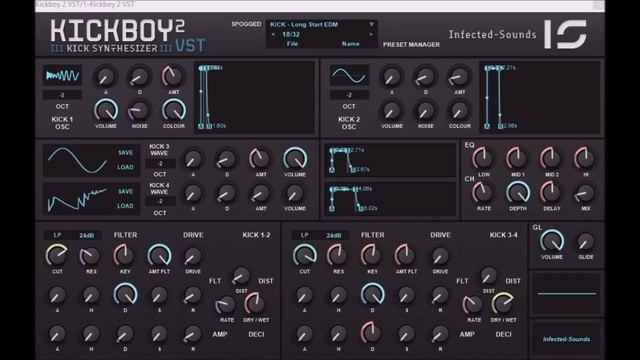Image resolution: width=640 pixels, height=360 pixels.
Task: Click the Kick 4 wave octave value field
Action: pos(160,201)
